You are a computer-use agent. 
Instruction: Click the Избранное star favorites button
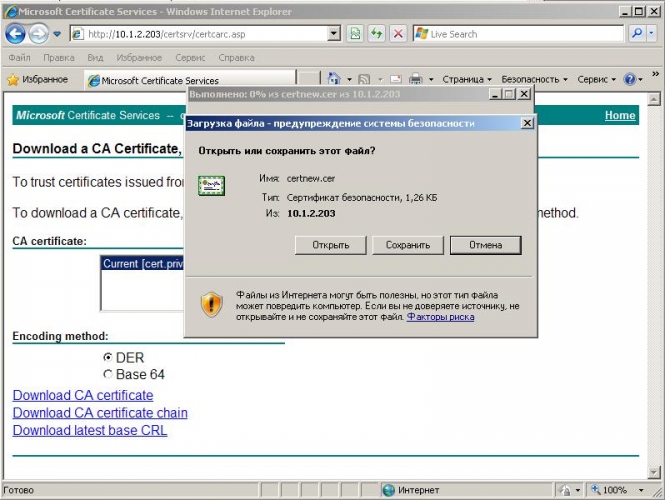pyautogui.click(x=37, y=79)
